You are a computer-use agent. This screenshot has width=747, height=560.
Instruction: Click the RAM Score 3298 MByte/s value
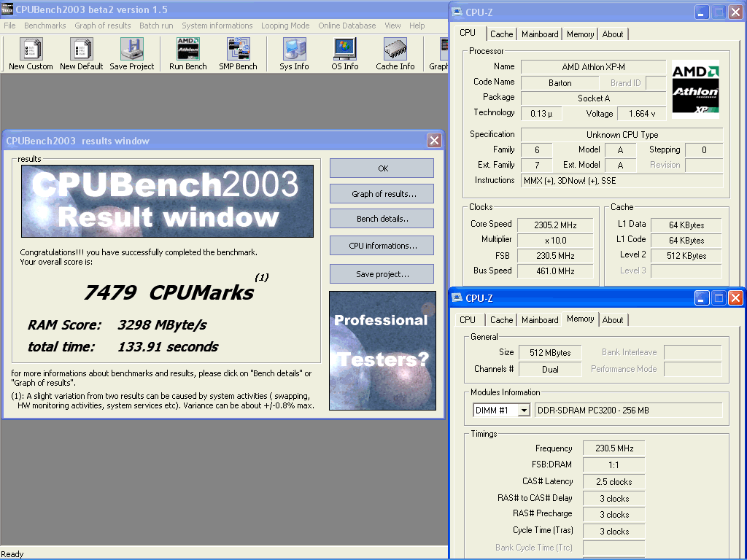pyautogui.click(x=162, y=325)
